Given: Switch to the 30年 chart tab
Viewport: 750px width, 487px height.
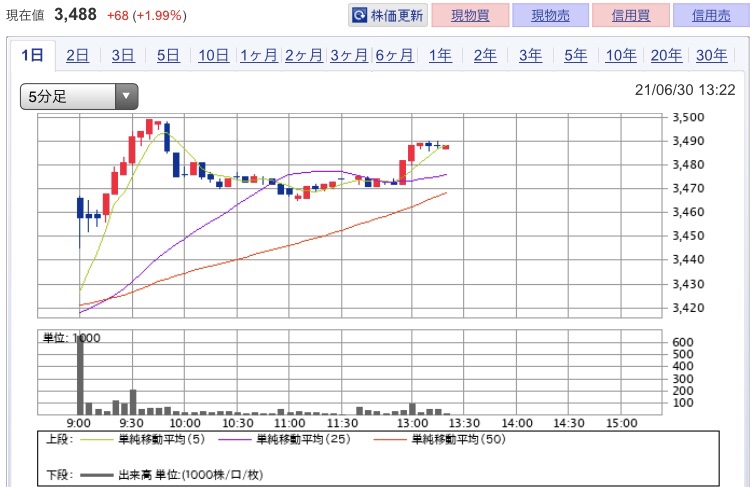Looking at the screenshot, I should point(712,55).
